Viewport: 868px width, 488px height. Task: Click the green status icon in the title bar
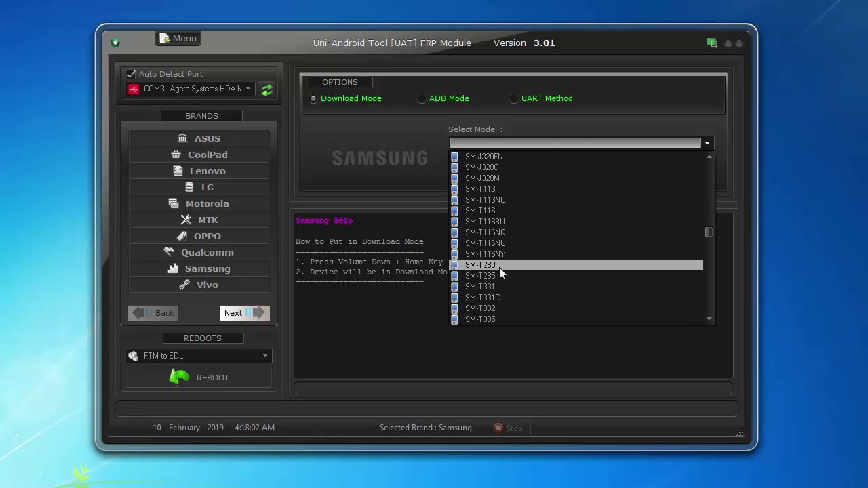coord(115,43)
